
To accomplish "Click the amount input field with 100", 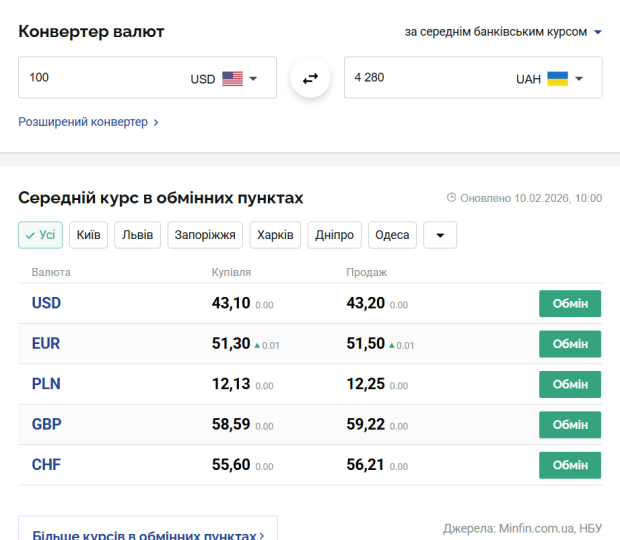I will [100, 78].
